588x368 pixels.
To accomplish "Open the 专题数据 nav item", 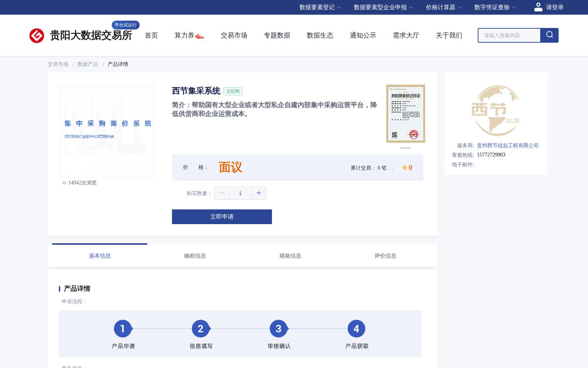I will [x=277, y=35].
